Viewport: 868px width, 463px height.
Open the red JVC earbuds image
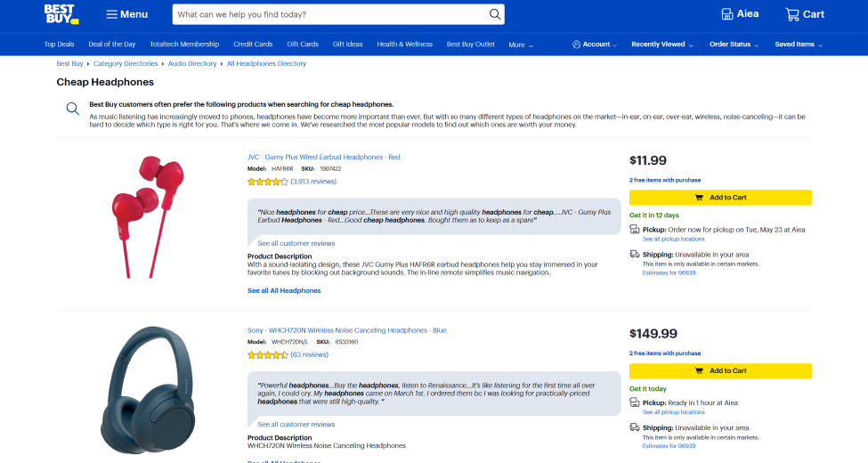click(x=148, y=216)
